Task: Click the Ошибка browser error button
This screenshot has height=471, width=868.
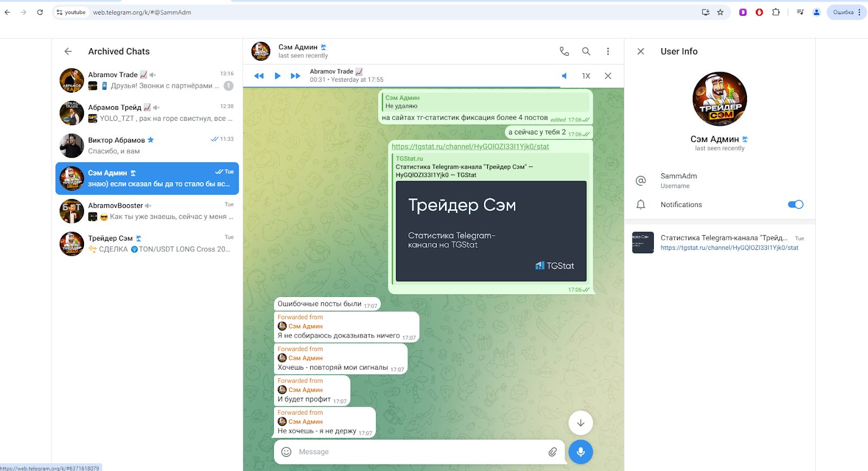Action: [846, 12]
